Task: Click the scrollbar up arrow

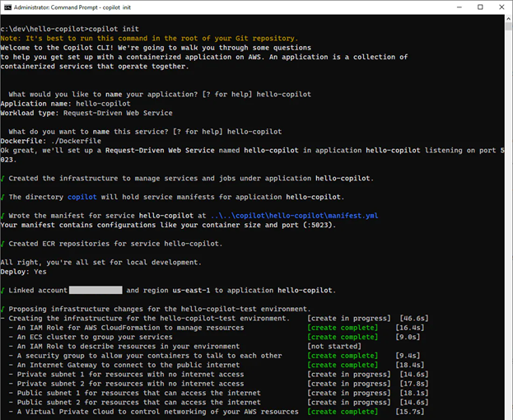Action: [x=508, y=18]
